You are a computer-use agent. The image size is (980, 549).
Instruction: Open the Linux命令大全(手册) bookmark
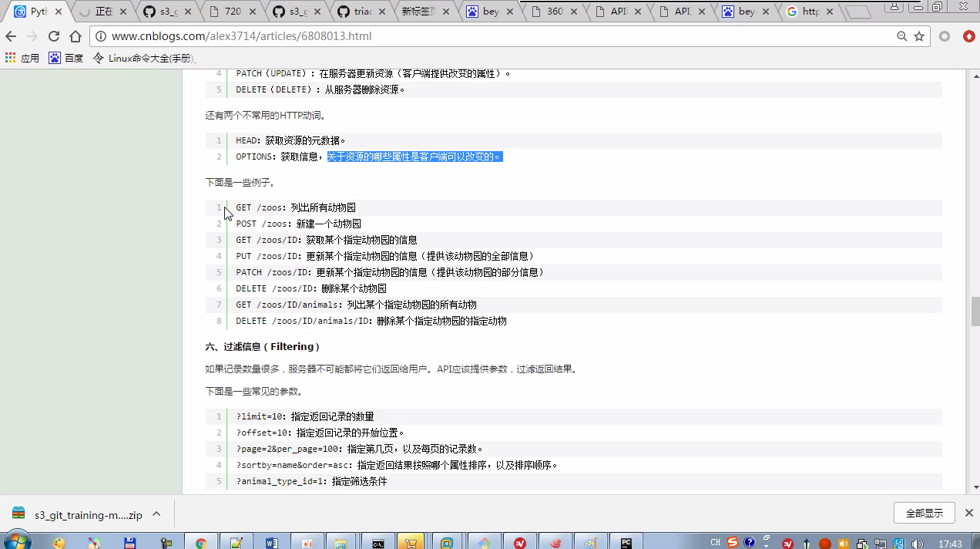[x=144, y=58]
